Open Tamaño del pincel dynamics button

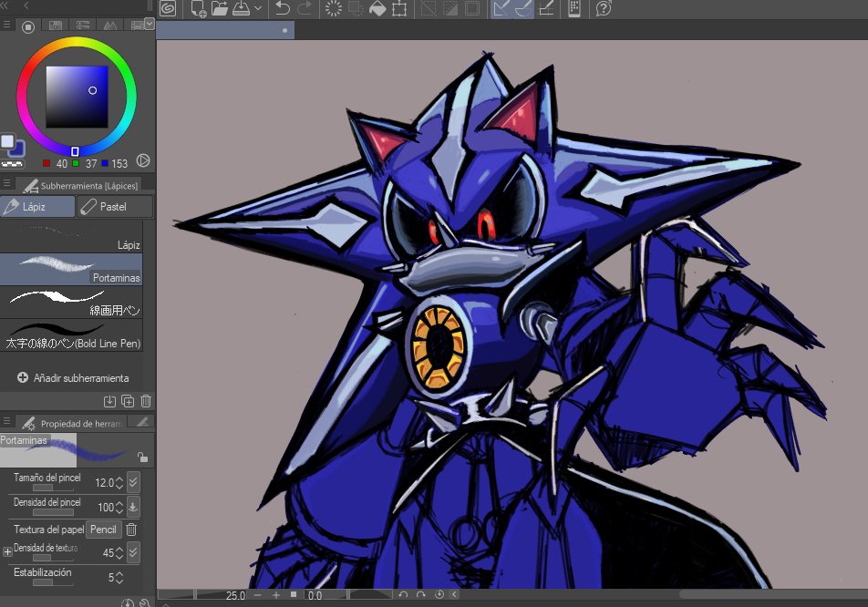pyautogui.click(x=133, y=482)
